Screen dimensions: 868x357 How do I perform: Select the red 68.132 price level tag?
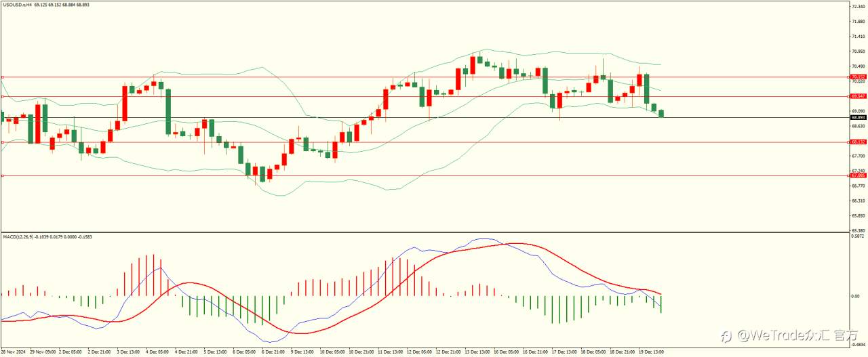tap(859, 142)
